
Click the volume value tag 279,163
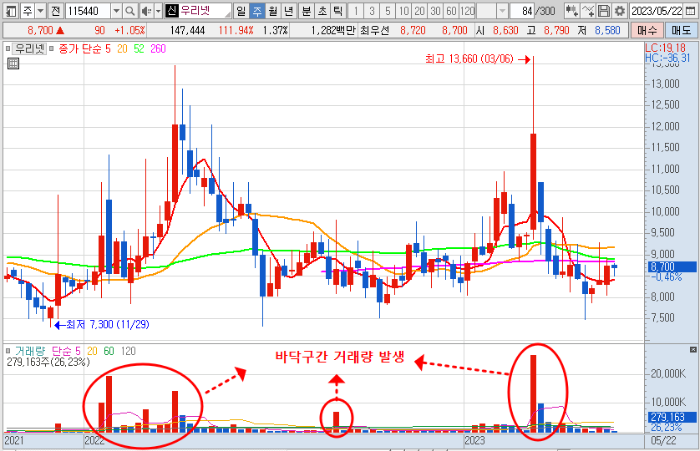[x=672, y=418]
